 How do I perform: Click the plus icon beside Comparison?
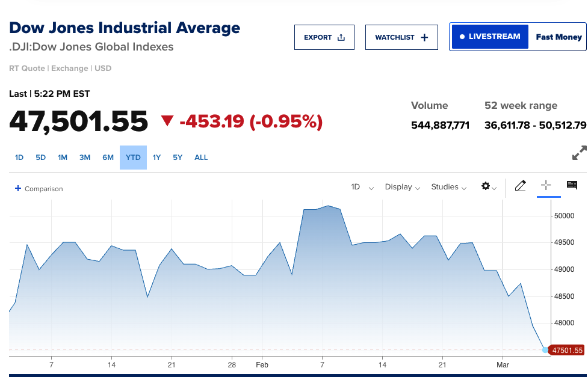pos(17,188)
